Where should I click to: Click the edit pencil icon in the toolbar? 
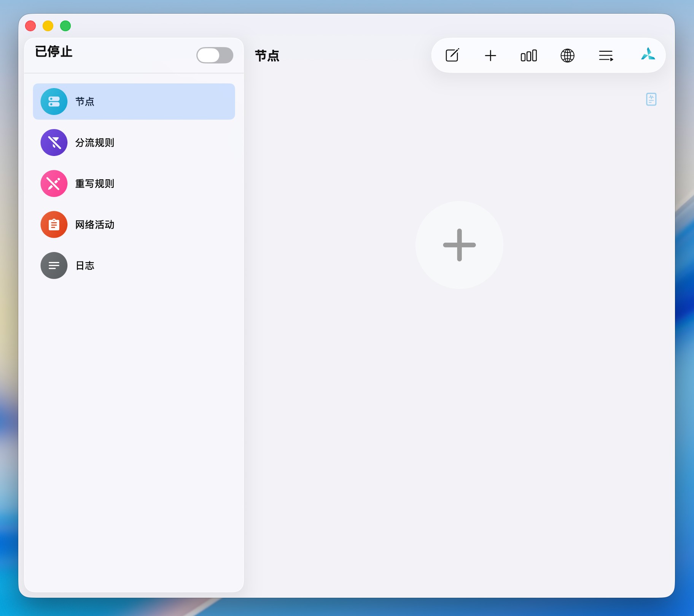452,56
